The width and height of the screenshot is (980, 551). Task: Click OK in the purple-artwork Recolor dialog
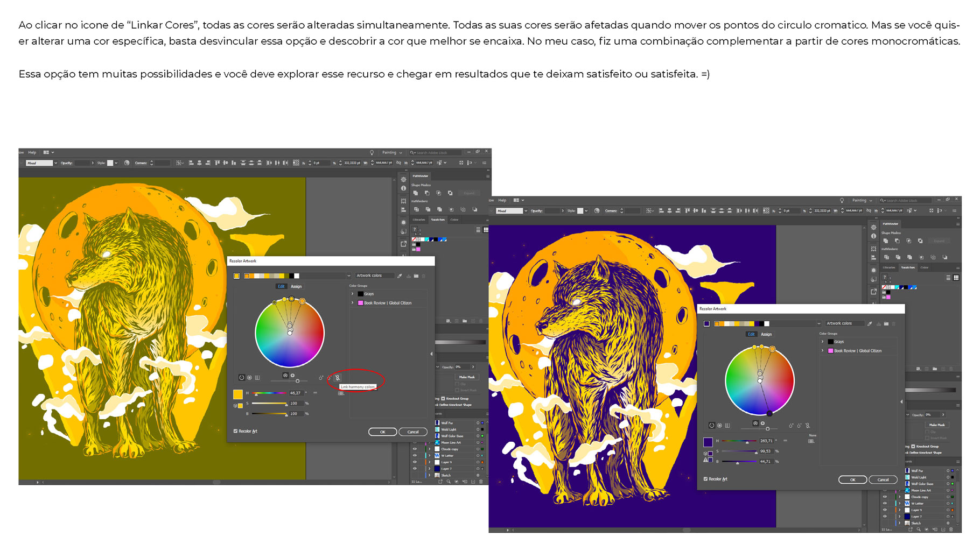(x=852, y=479)
